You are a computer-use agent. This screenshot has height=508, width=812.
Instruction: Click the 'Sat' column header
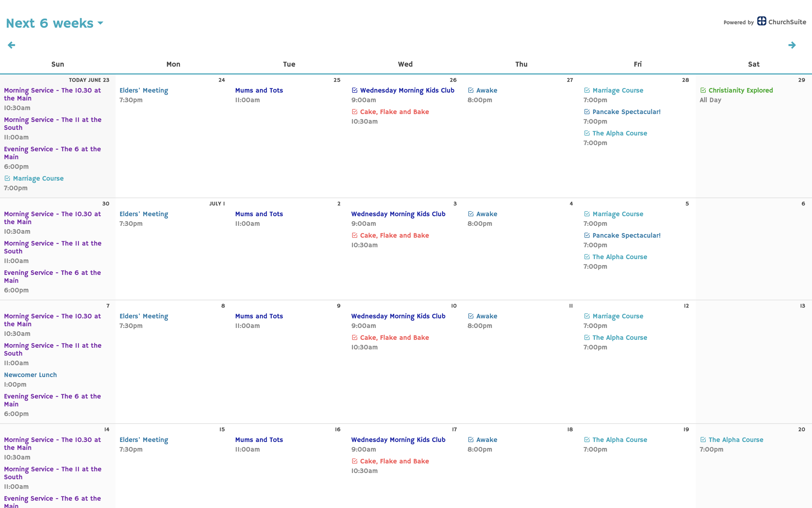(754, 64)
